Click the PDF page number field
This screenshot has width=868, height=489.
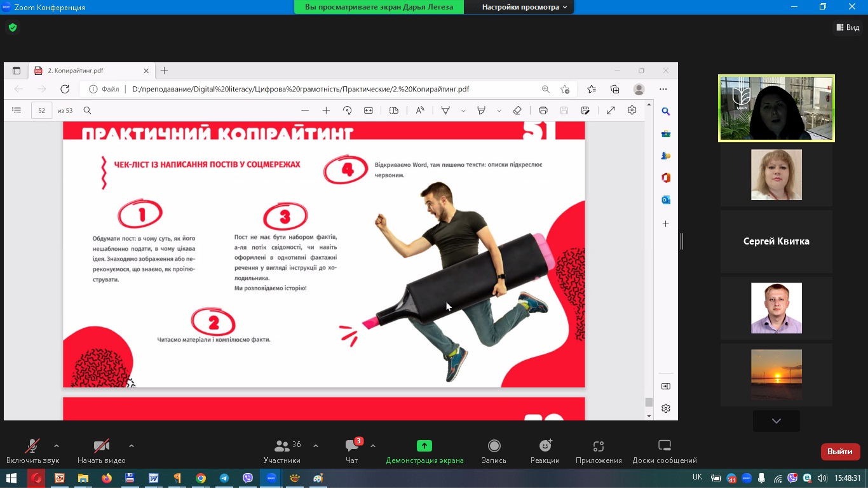pos(42,111)
